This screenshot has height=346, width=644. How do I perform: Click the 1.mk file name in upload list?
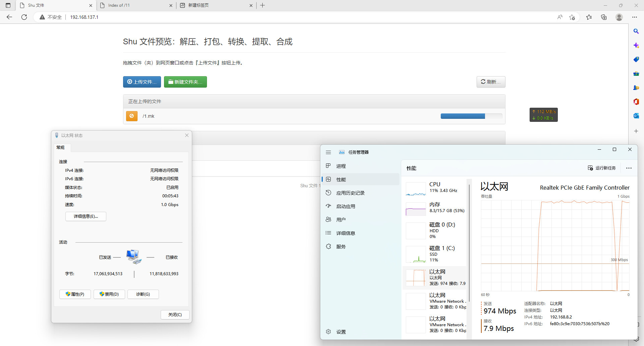(x=148, y=116)
